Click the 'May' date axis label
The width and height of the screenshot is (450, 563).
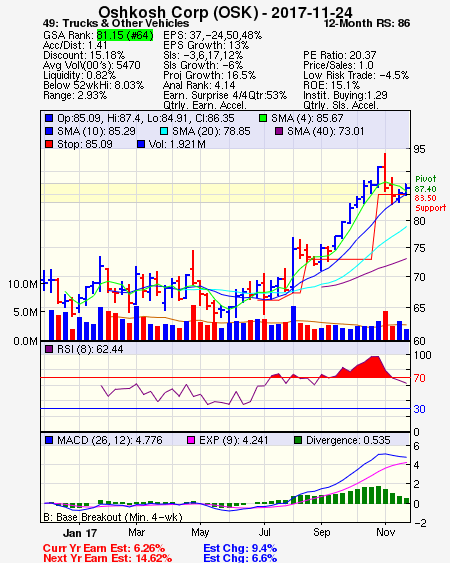(200, 532)
